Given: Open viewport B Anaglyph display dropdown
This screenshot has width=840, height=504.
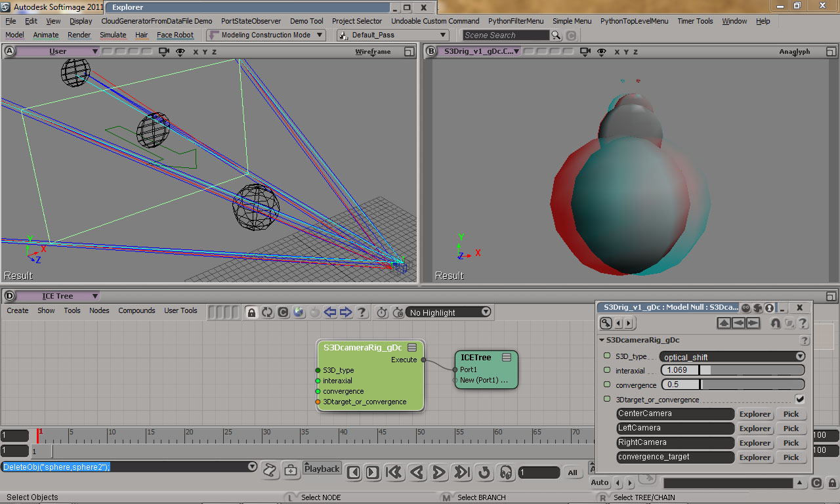Looking at the screenshot, I should pyautogui.click(x=795, y=51).
